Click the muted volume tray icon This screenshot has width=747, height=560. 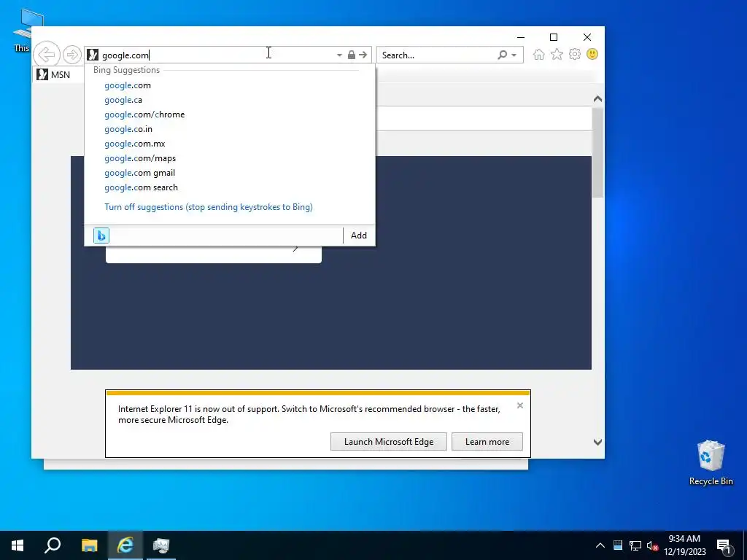click(x=652, y=545)
